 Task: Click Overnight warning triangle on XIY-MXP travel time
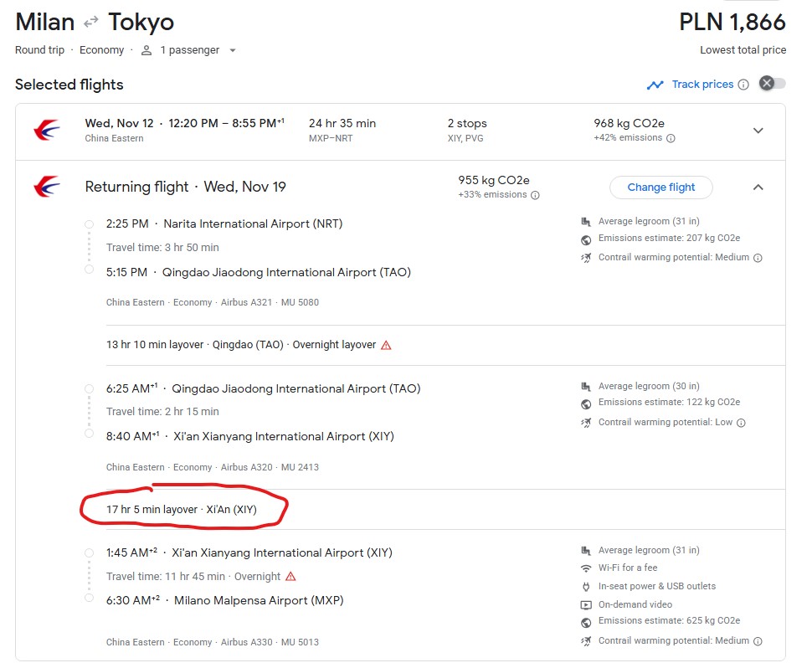point(290,577)
